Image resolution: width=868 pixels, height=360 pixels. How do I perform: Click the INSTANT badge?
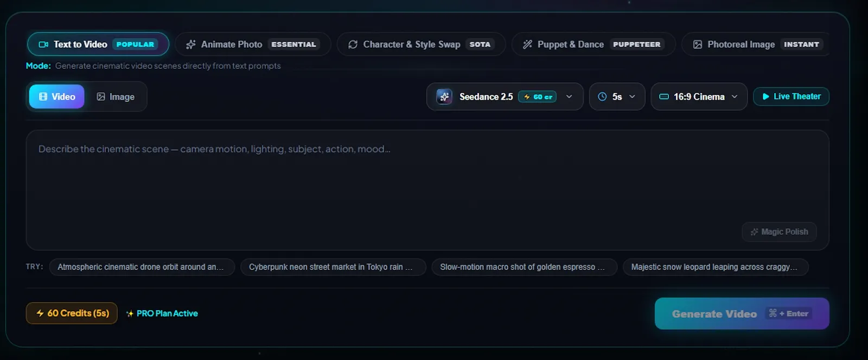coord(801,44)
